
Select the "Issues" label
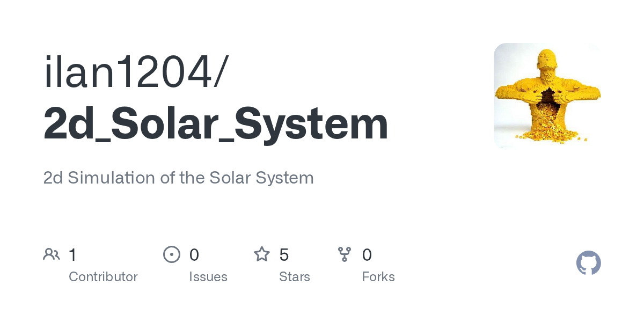point(208,277)
